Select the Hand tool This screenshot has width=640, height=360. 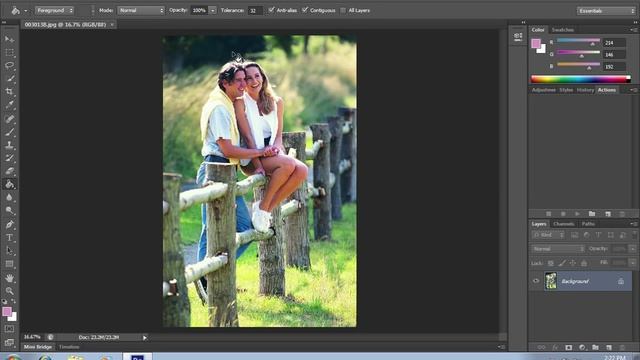[9, 278]
